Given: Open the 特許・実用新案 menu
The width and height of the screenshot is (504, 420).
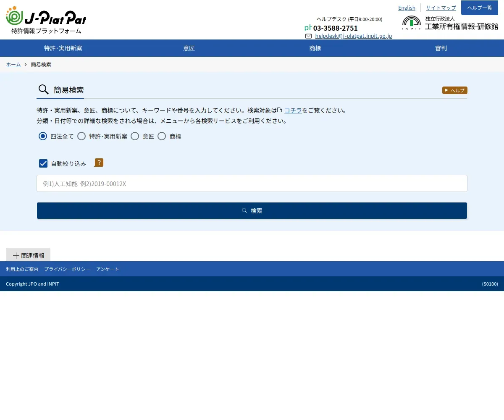Looking at the screenshot, I should 63,48.
